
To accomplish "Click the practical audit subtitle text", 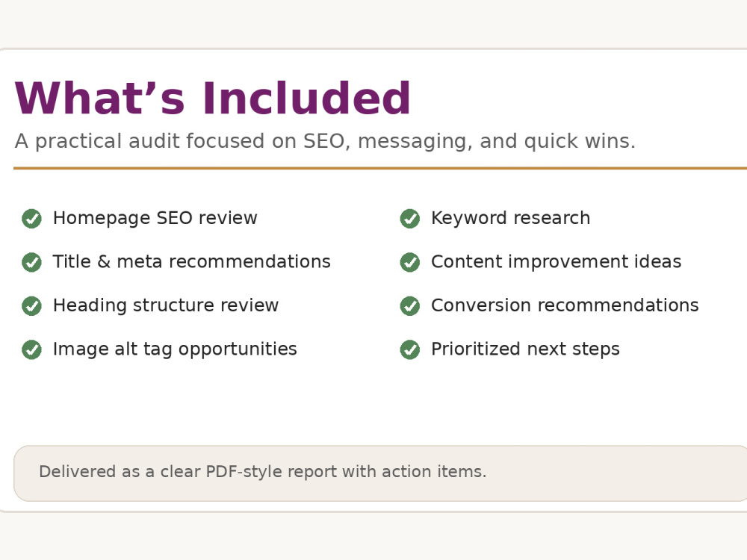I will (x=325, y=141).
